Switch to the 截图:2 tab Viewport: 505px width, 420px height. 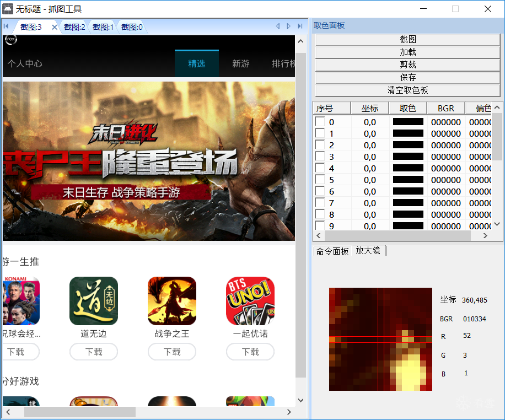[74, 27]
